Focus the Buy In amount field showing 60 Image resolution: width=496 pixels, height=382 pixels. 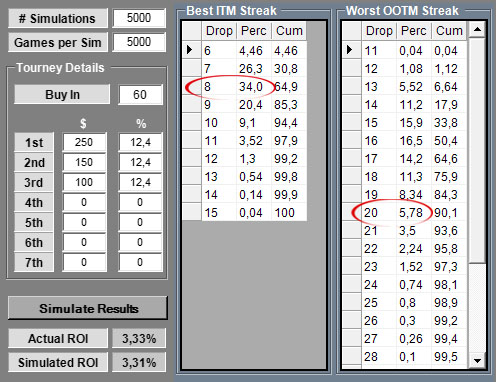coord(140,95)
